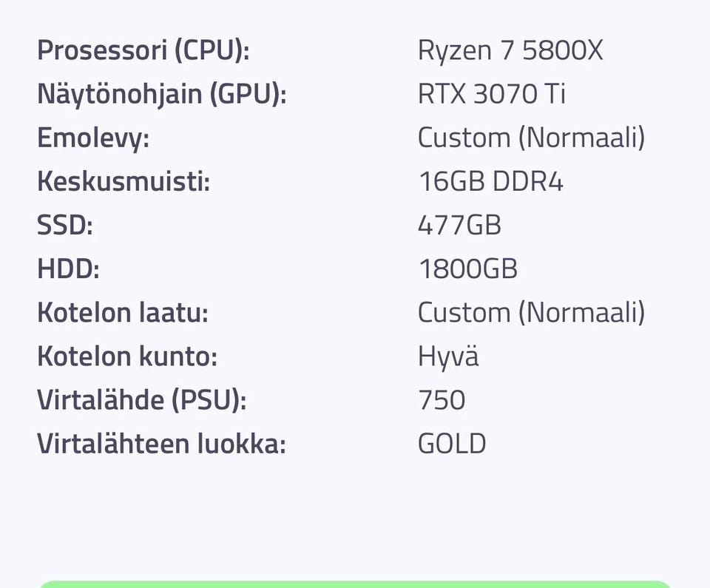Select the GOLD power supply rating
The height and width of the screenshot is (588, 710).
451,444
